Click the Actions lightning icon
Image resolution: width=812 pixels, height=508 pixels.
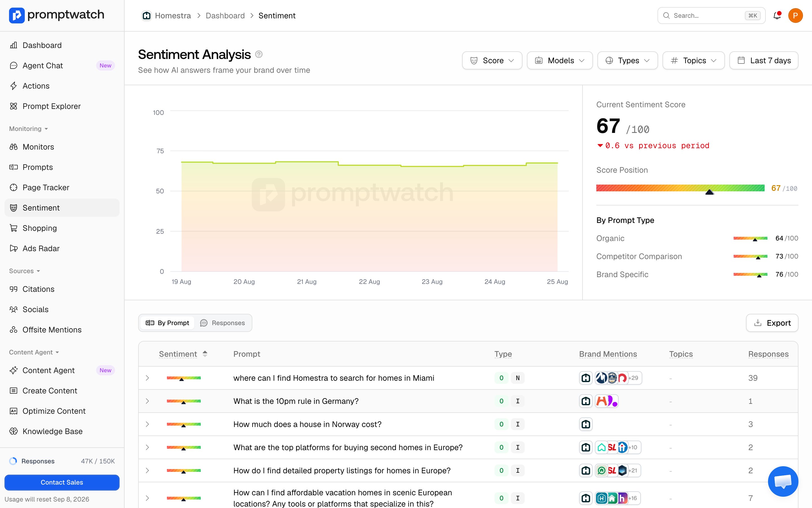(14, 86)
